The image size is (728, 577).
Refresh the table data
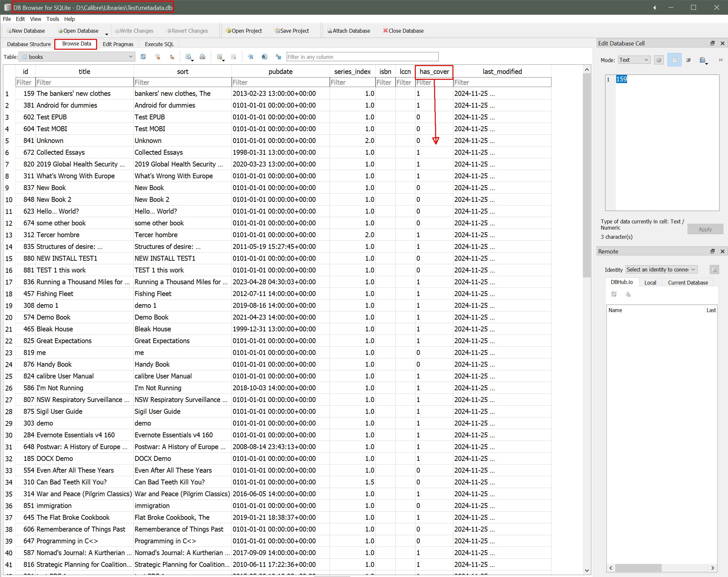point(143,57)
